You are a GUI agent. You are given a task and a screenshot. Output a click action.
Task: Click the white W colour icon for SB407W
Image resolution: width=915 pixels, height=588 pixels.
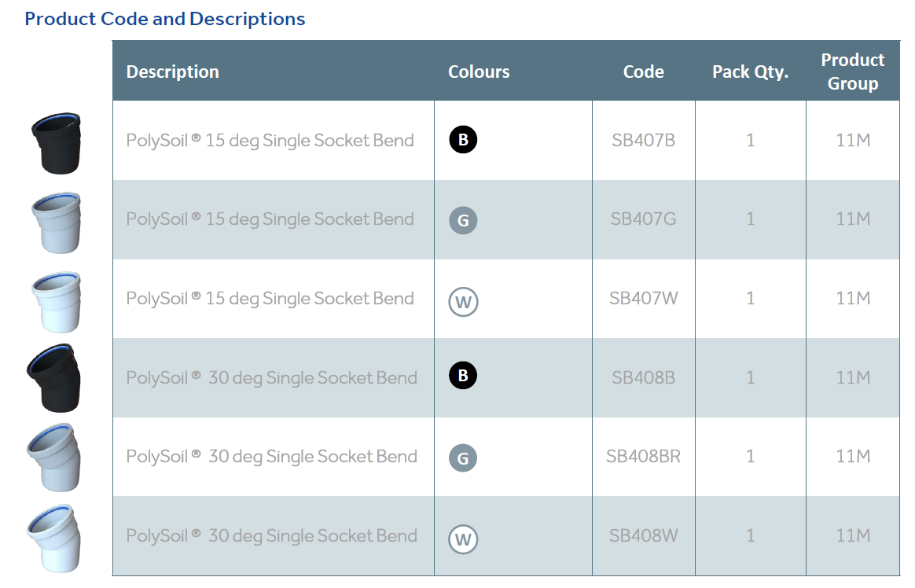(463, 302)
